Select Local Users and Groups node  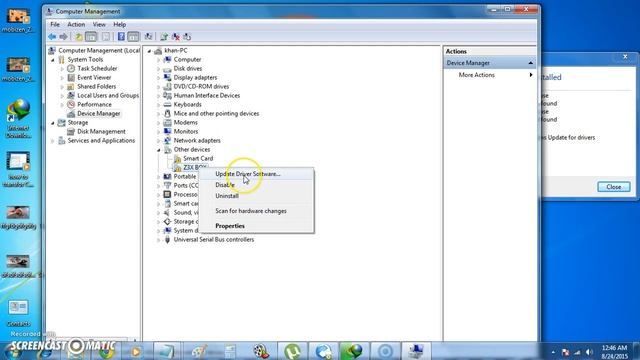tap(108, 95)
